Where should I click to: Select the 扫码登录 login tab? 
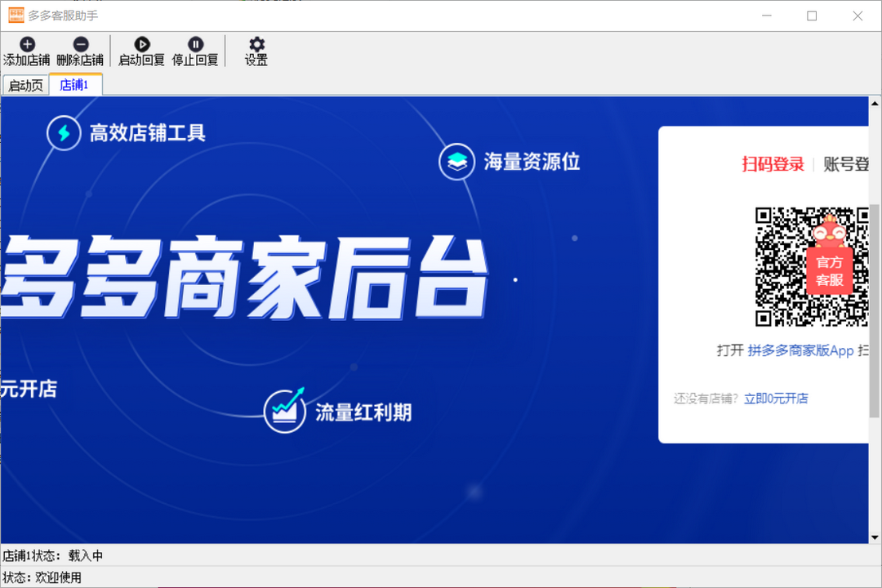pos(772,163)
